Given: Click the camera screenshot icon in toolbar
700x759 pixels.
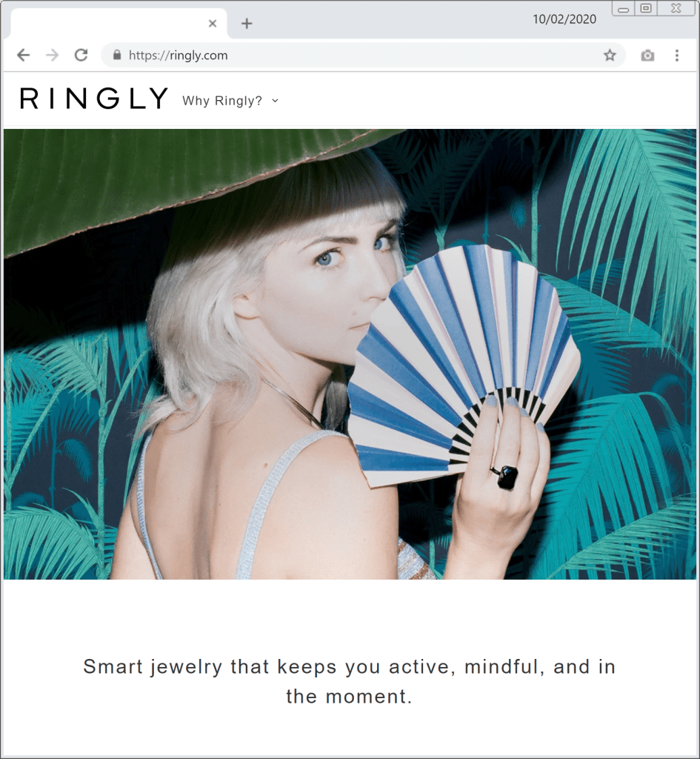Looking at the screenshot, I should 647,56.
